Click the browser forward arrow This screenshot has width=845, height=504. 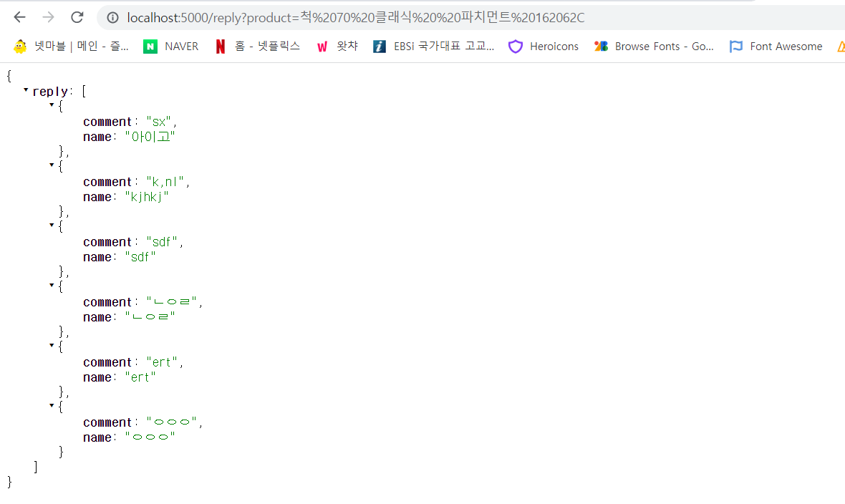click(x=49, y=17)
